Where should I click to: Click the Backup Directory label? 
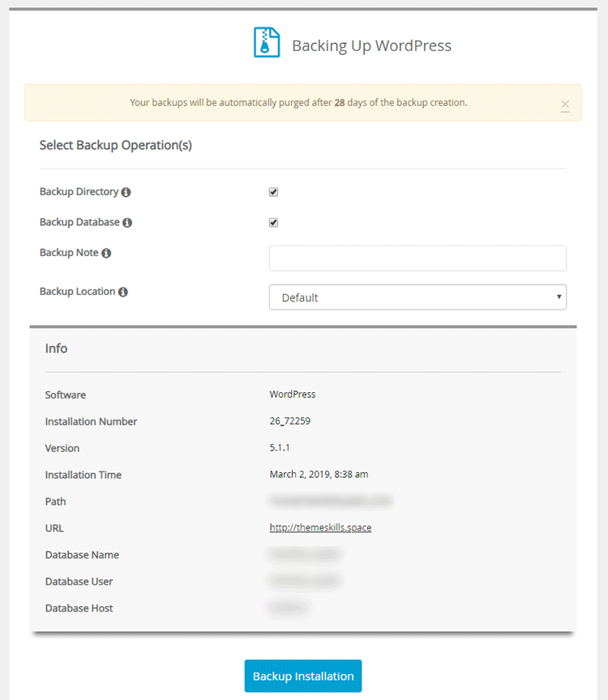point(79,191)
